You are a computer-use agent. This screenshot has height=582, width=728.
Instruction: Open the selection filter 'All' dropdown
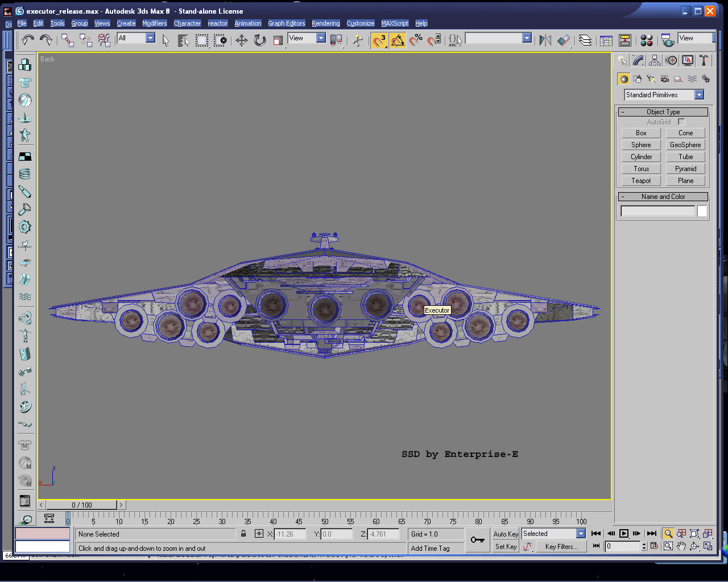[x=150, y=38]
